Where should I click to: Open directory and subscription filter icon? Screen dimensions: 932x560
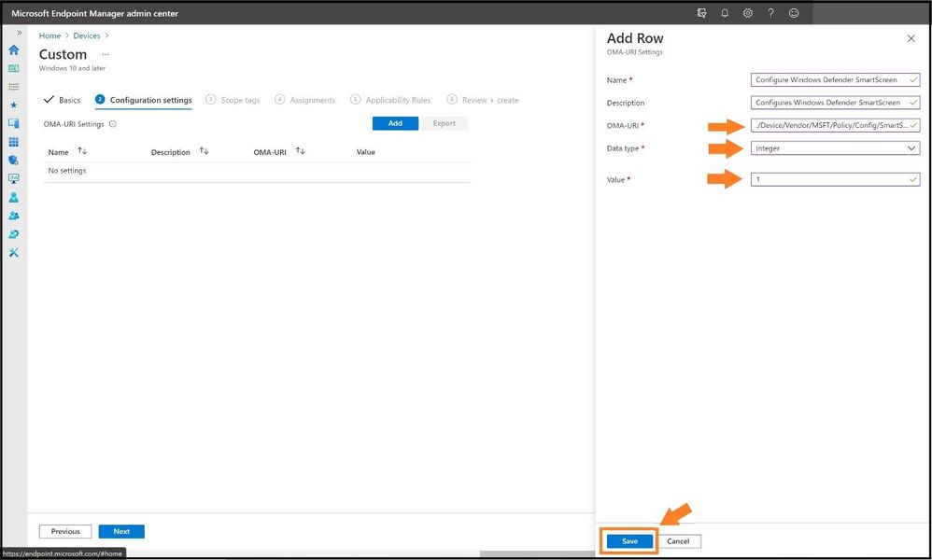(702, 13)
